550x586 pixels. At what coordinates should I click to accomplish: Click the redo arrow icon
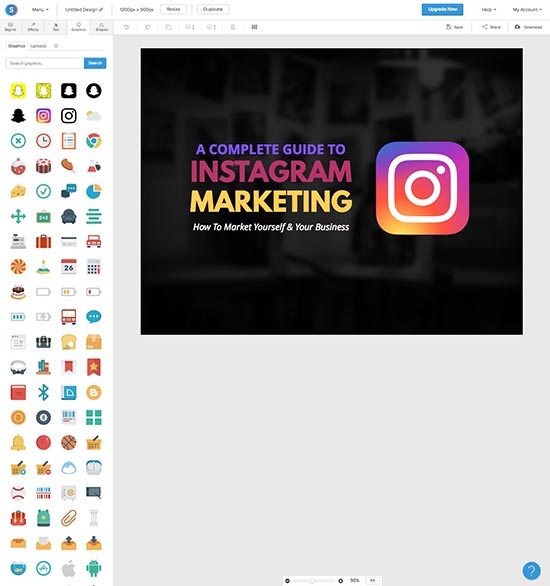[148, 27]
